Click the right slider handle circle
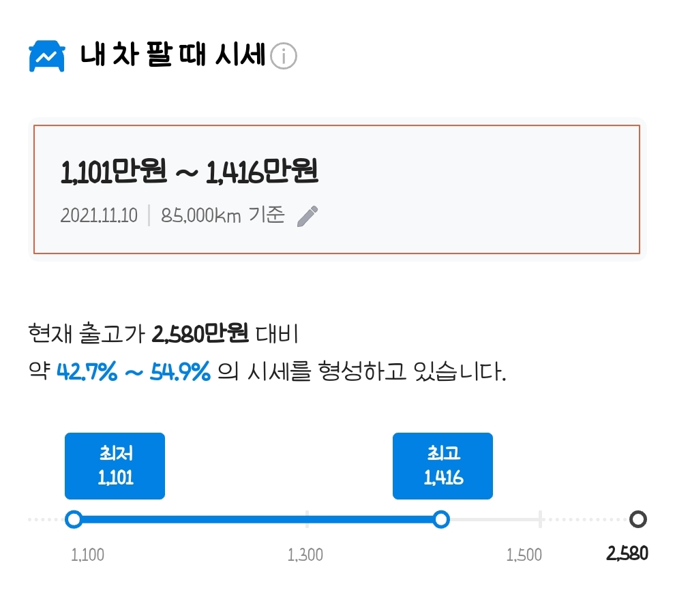The height and width of the screenshot is (616, 675). (442, 520)
